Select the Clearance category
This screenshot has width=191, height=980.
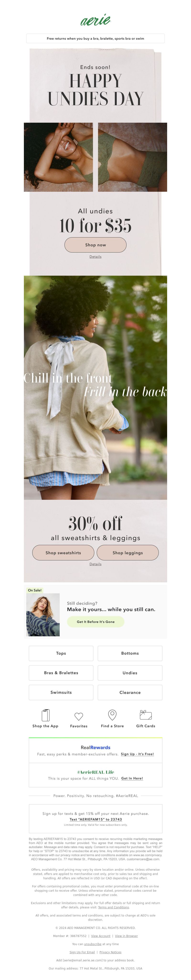point(130,692)
